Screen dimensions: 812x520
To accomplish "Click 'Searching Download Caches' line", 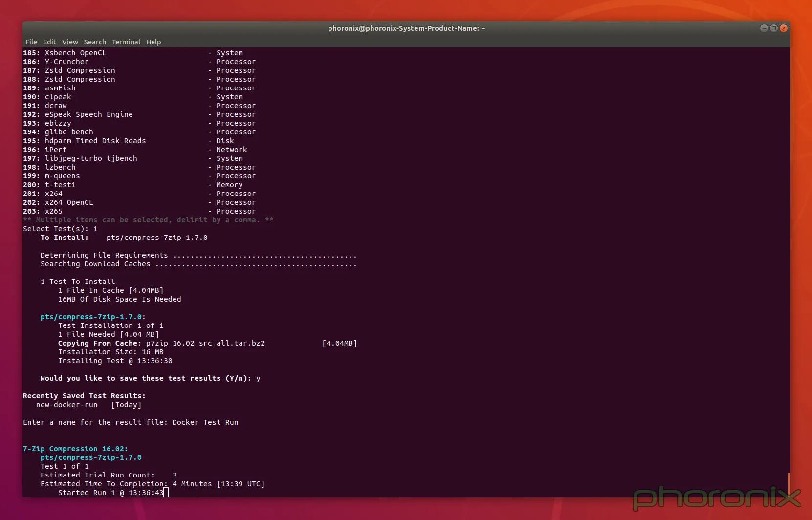I will (x=198, y=264).
